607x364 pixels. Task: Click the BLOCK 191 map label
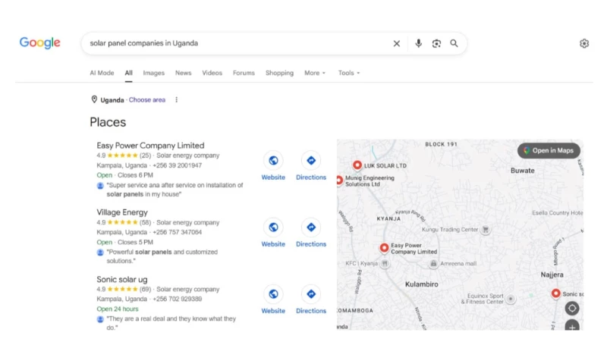[x=441, y=144]
